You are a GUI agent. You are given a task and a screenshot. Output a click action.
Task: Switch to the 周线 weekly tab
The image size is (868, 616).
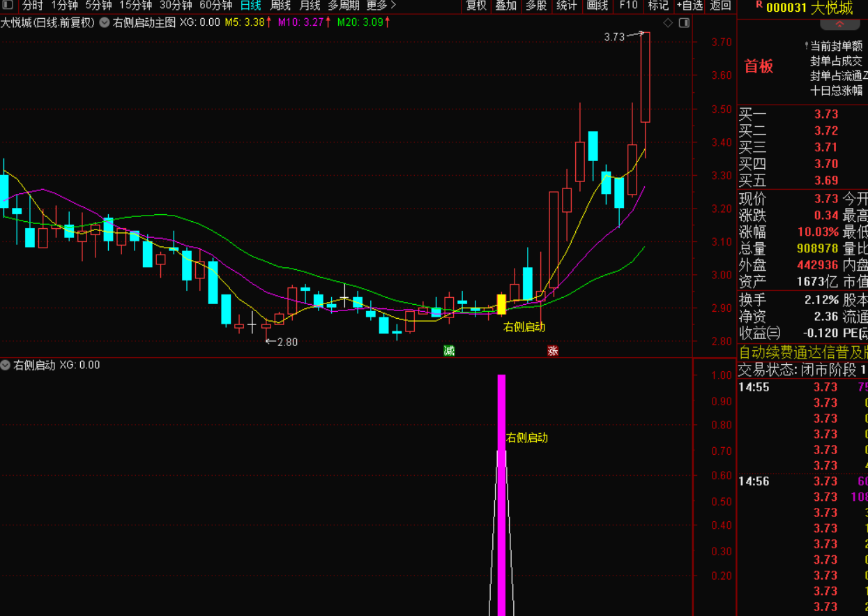point(280,6)
